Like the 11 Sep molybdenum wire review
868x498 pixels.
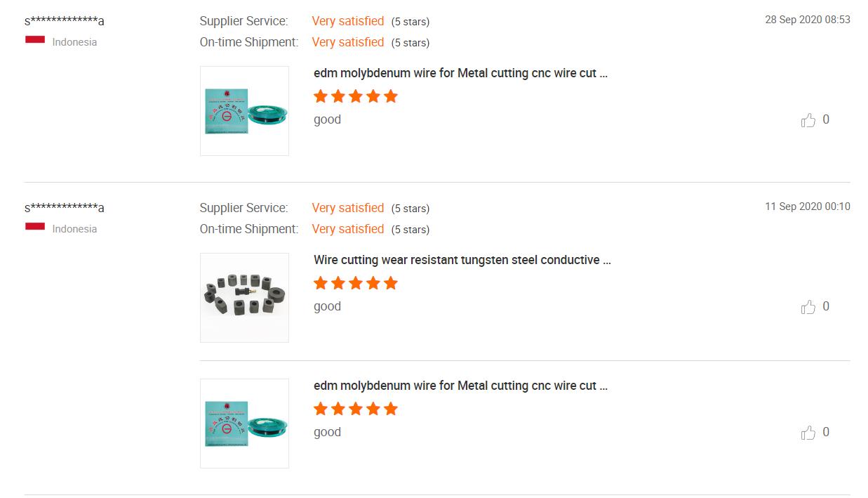(808, 433)
